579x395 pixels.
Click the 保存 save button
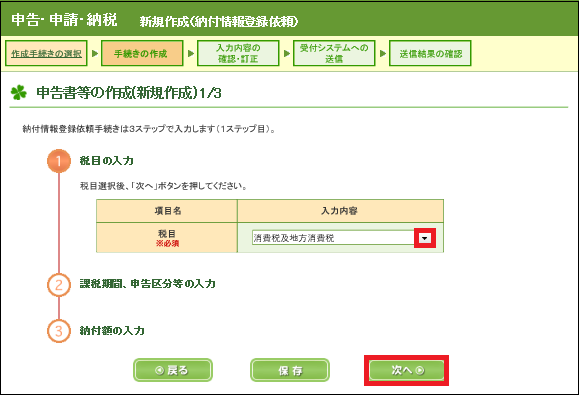(290, 370)
